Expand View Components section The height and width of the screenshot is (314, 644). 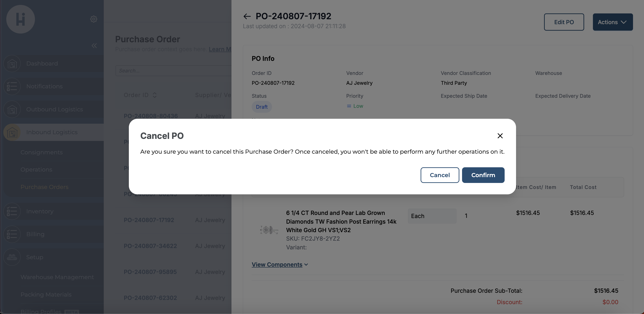[x=279, y=264]
